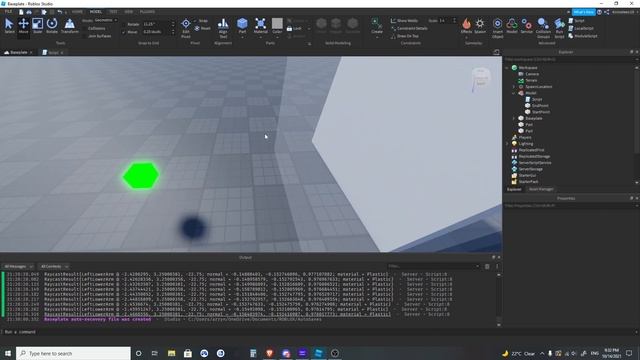This screenshot has width=640, height=360.
Task: Click the Windows taskbar search box
Action: pos(73,353)
